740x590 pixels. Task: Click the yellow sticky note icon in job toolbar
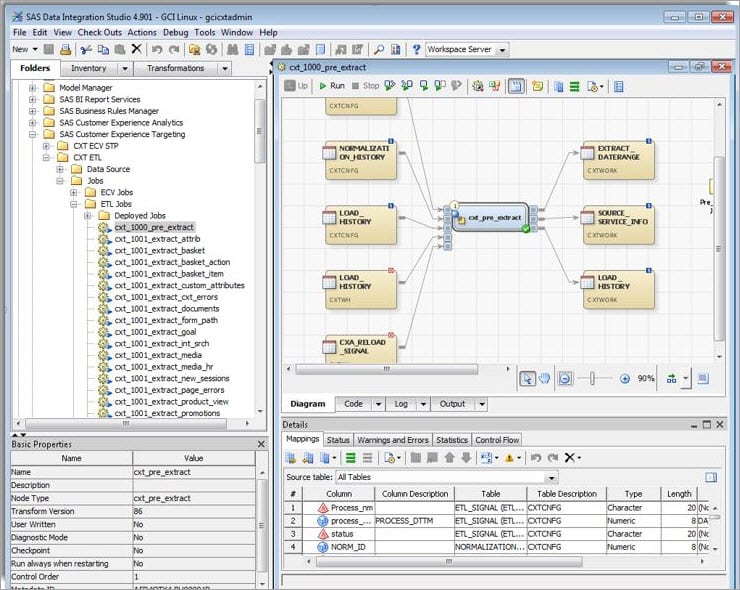coord(537,86)
